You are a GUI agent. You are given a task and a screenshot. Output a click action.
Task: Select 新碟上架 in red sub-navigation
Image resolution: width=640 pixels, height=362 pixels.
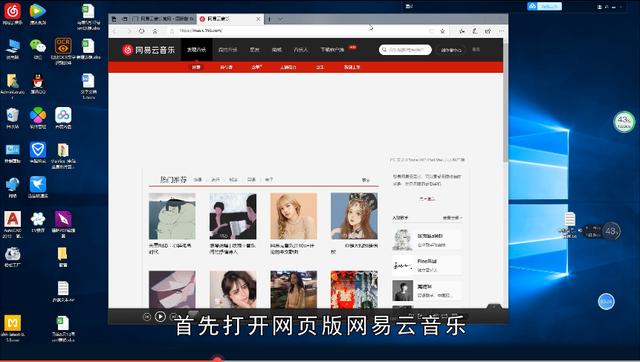pyautogui.click(x=352, y=67)
